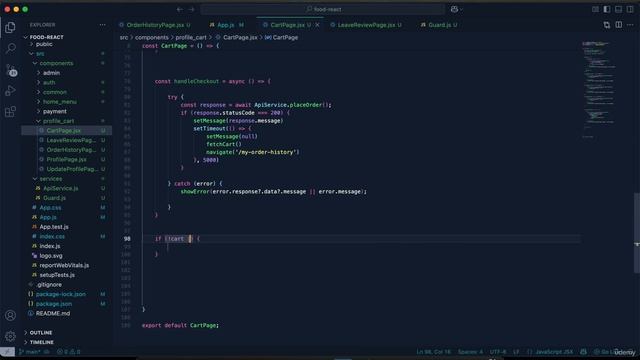The width and height of the screenshot is (640, 360).
Task: Switch to the Guard.js tab
Action: [439, 25]
